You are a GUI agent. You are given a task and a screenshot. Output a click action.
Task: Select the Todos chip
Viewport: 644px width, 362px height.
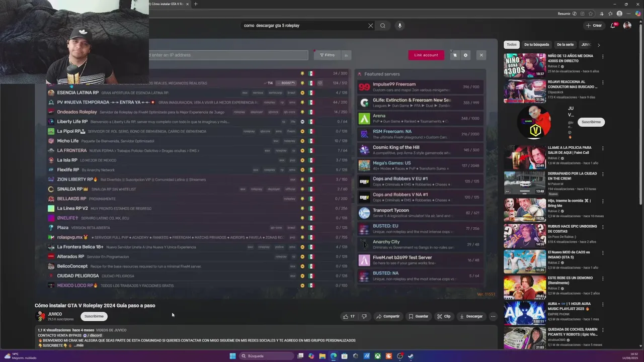tap(512, 45)
